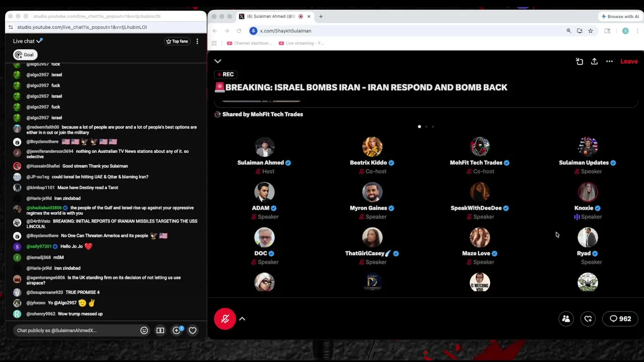Click @sally97201's chat username
Viewport: 644px width, 362px height.
(39, 246)
